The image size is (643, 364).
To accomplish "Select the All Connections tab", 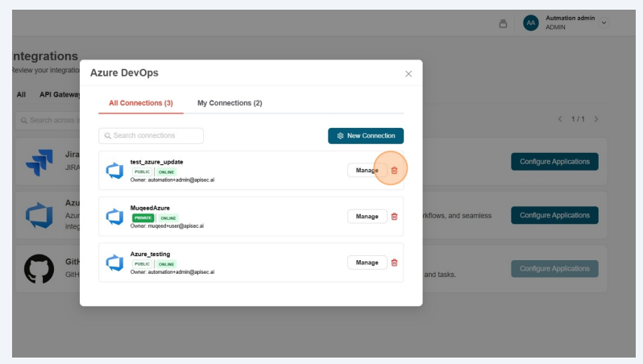I will pyautogui.click(x=141, y=103).
